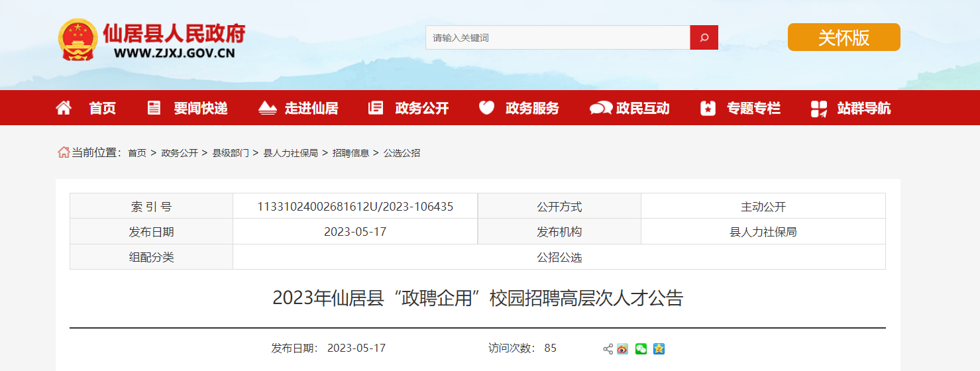Screen dimensions: 980x371
Task: Click the 访问次数 85 view count
Action: coord(522,348)
